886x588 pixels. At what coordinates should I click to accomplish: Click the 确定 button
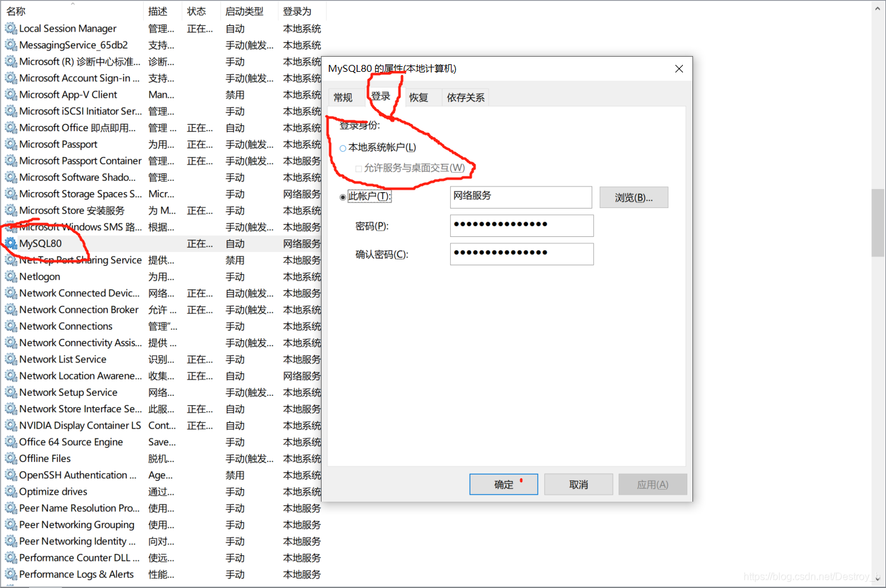tap(504, 484)
